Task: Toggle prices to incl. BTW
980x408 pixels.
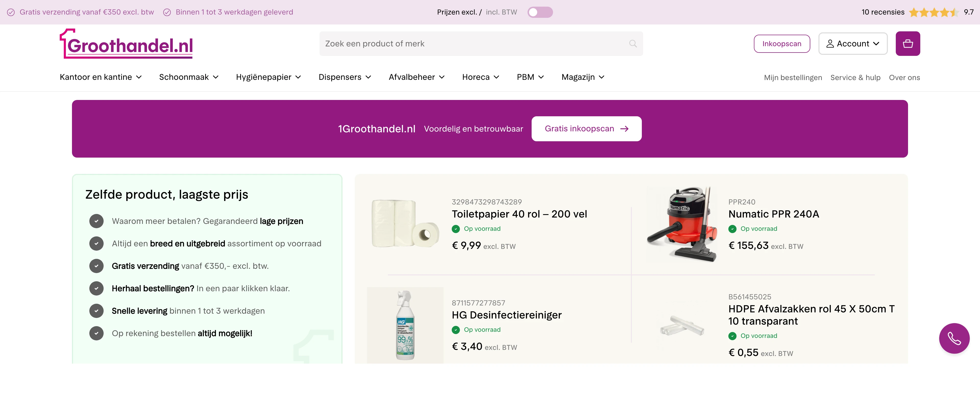Action: click(x=540, y=12)
